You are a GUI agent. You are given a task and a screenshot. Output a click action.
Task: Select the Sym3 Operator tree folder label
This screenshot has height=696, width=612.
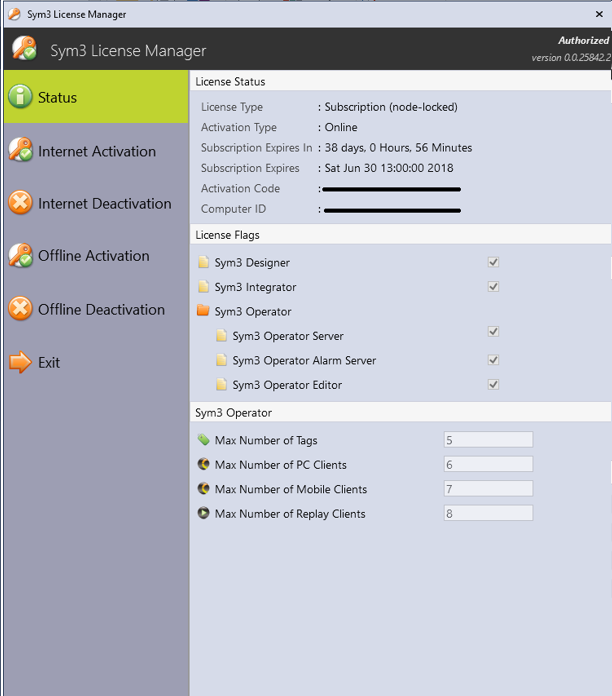[x=253, y=312]
